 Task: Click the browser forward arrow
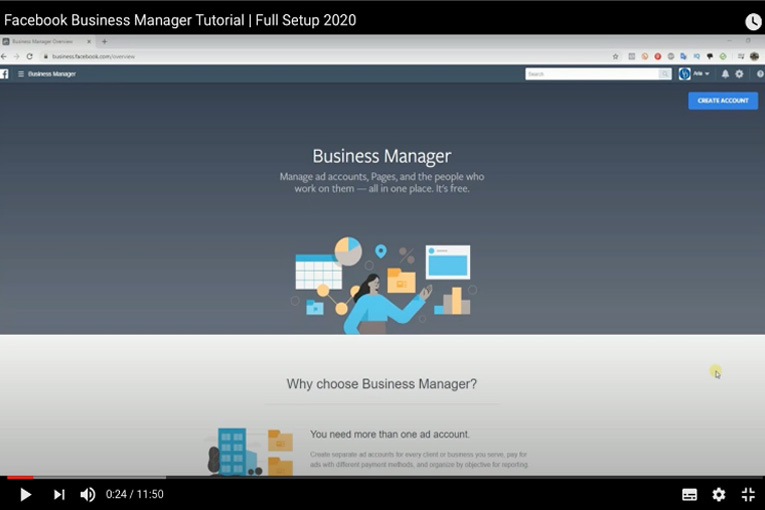tap(16, 57)
